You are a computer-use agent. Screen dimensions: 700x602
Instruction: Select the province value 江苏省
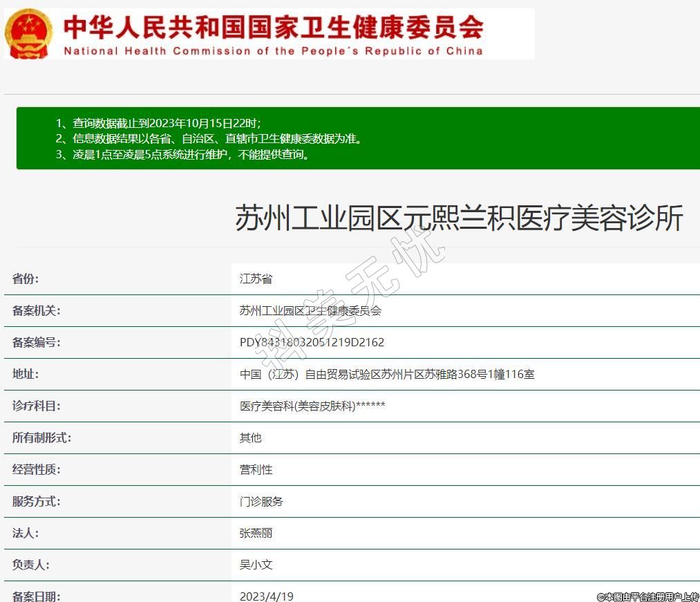[x=256, y=279]
